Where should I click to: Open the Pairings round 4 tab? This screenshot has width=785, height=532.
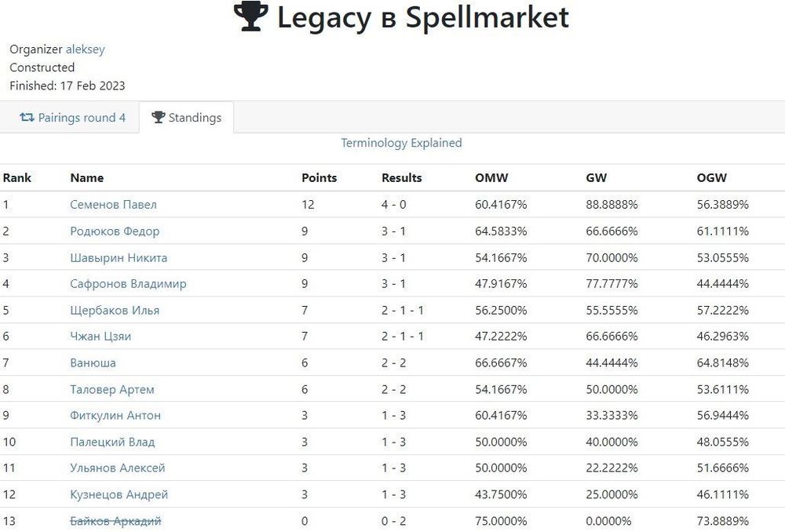coord(72,118)
